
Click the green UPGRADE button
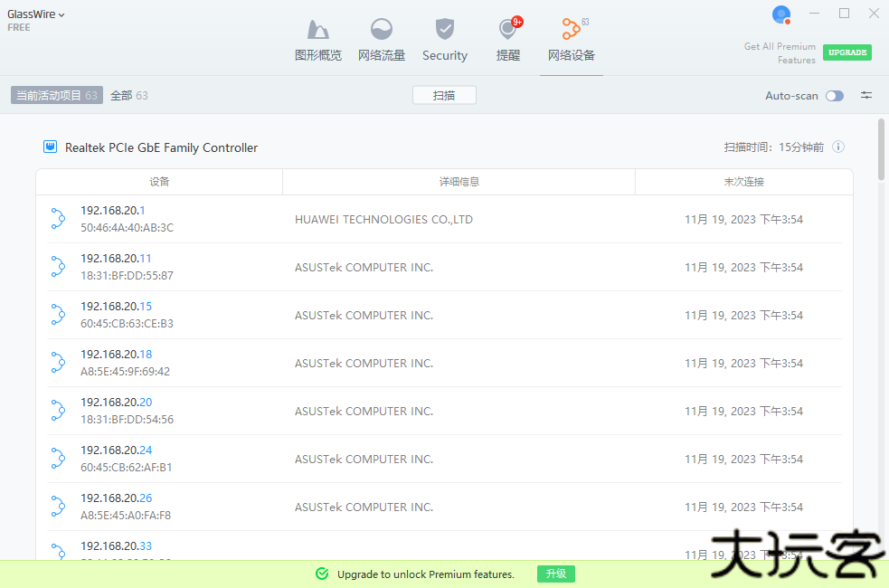pyautogui.click(x=847, y=52)
